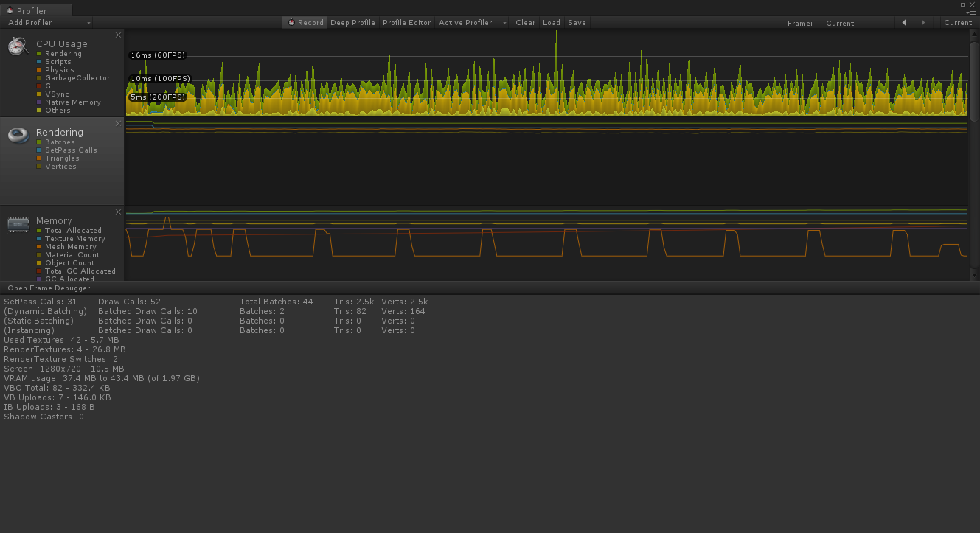Viewport: 980px width, 533px height.
Task: Click the CPU Usage stopwatch icon
Action: [x=18, y=46]
